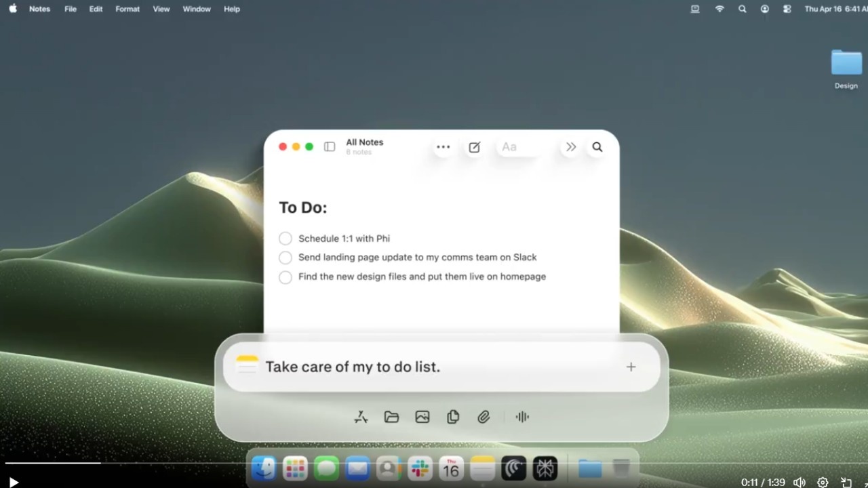
Task: Play the video with play button
Action: [14, 483]
